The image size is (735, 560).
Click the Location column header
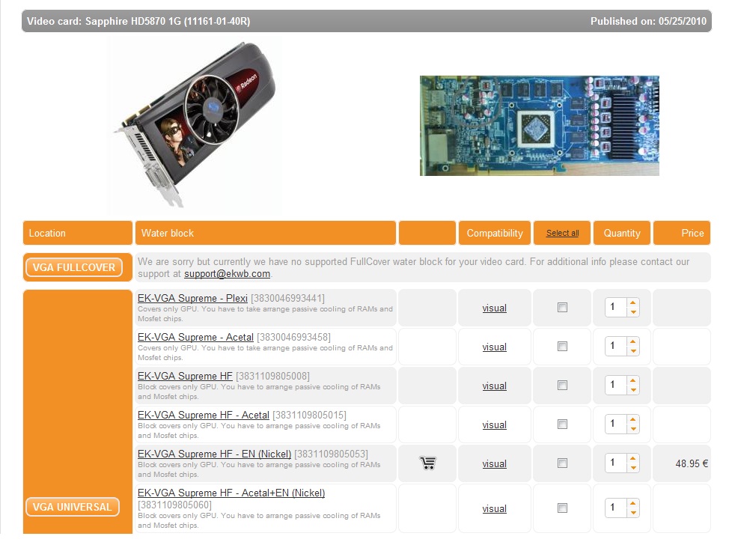click(78, 233)
